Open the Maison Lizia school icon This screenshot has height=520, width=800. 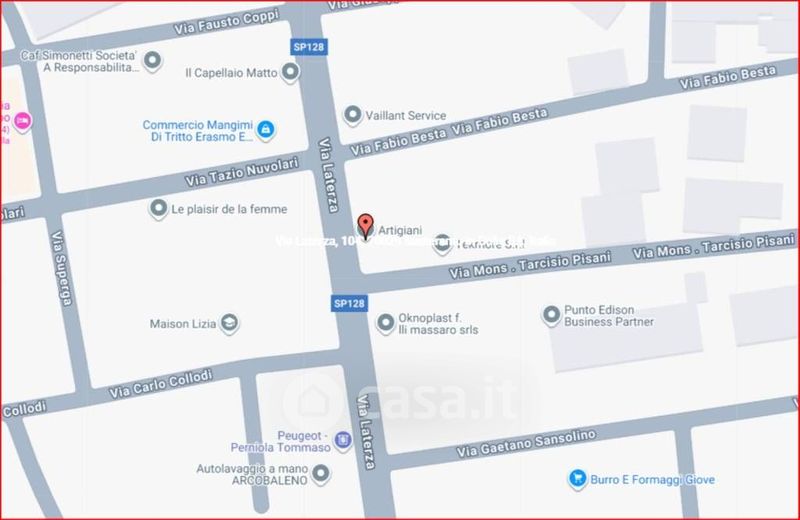229,324
